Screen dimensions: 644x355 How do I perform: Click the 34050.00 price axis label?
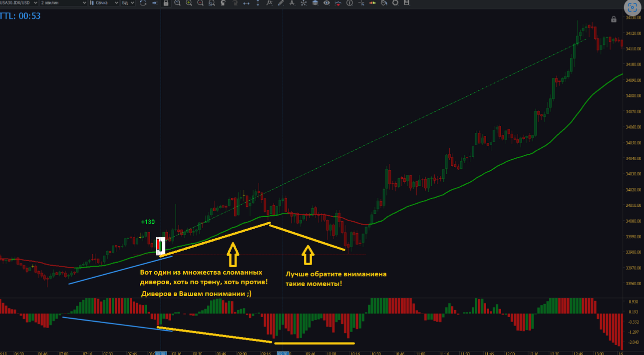[x=633, y=143]
